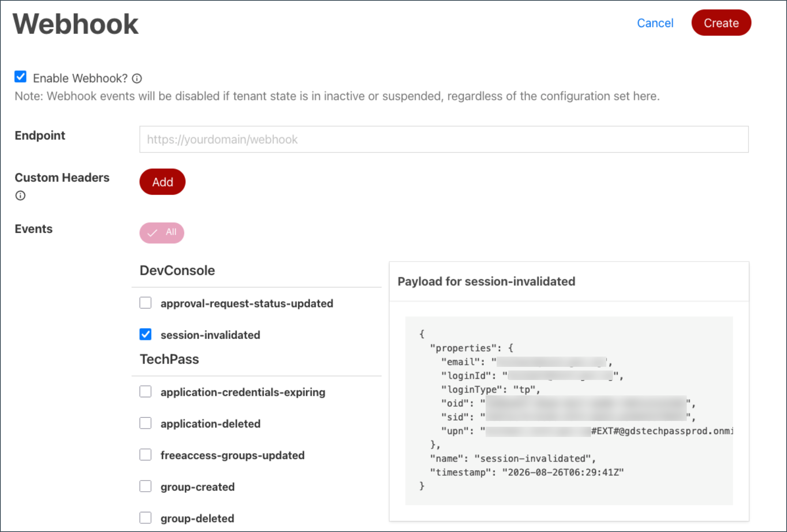Check group-deleted event checkbox
Screen dimensions: 787x532
[x=146, y=518]
